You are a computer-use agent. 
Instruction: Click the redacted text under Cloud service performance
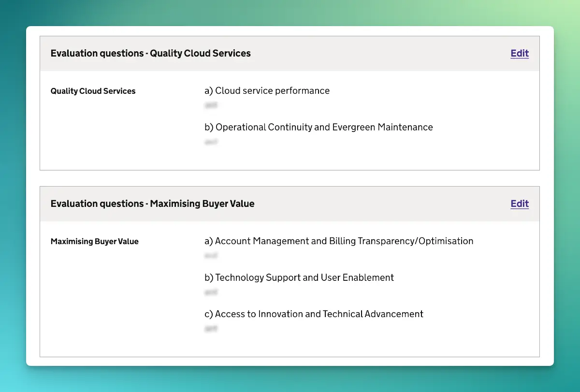[211, 105]
